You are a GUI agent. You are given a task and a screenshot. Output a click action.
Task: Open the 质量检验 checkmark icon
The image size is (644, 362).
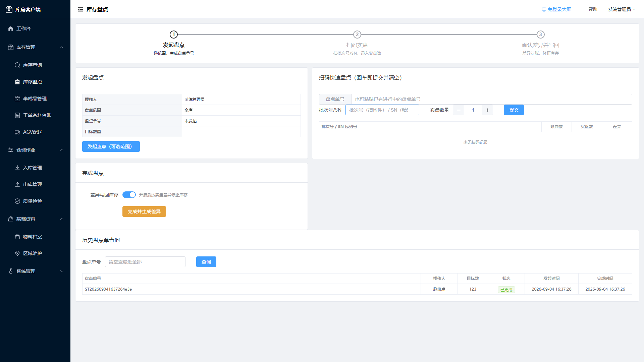(17, 201)
